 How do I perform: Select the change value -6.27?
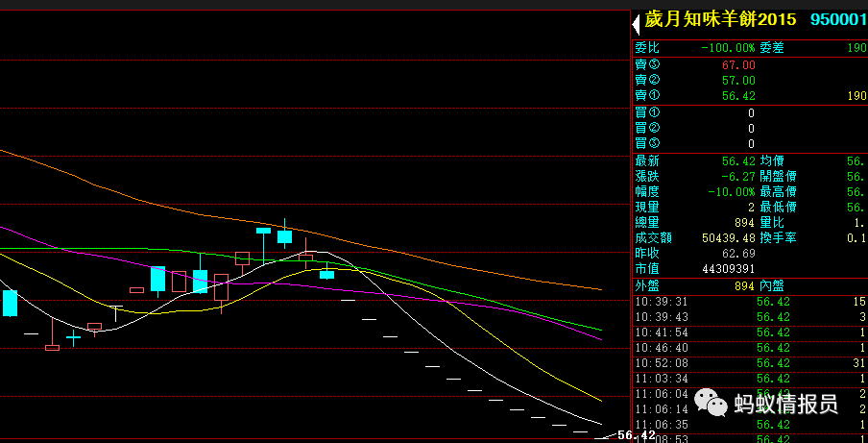(x=738, y=177)
